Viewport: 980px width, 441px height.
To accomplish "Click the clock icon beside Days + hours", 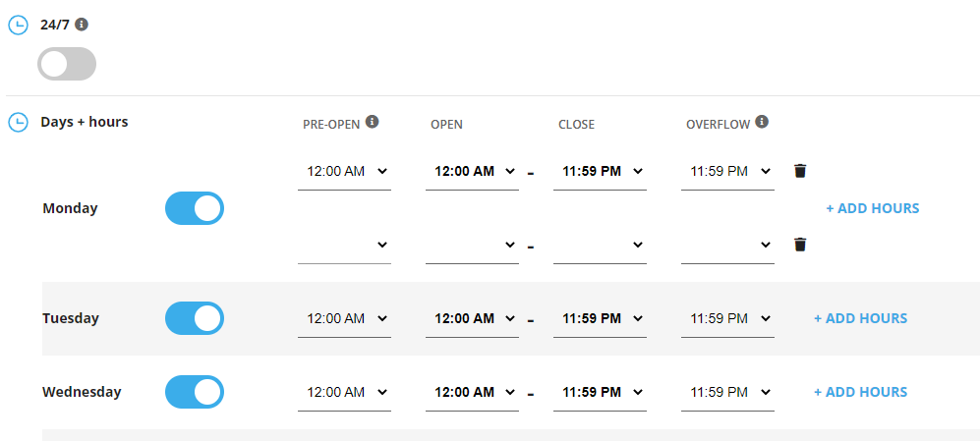I will [18, 123].
